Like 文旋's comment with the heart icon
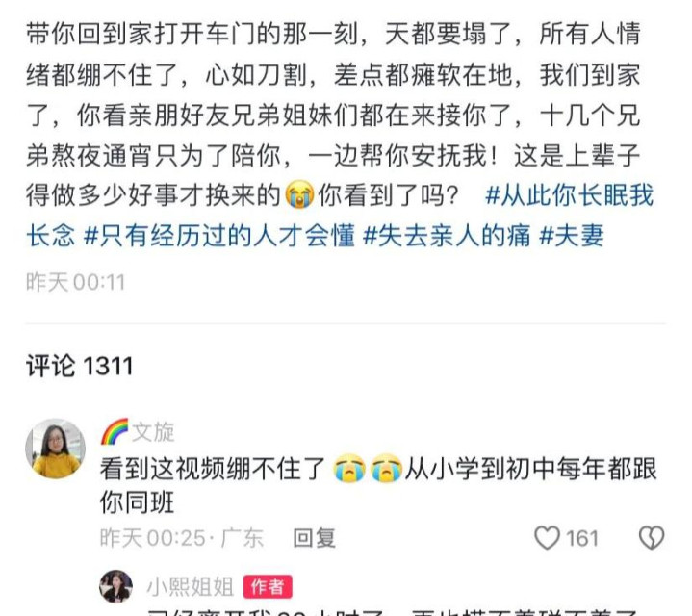The height and width of the screenshot is (616, 692). click(547, 537)
